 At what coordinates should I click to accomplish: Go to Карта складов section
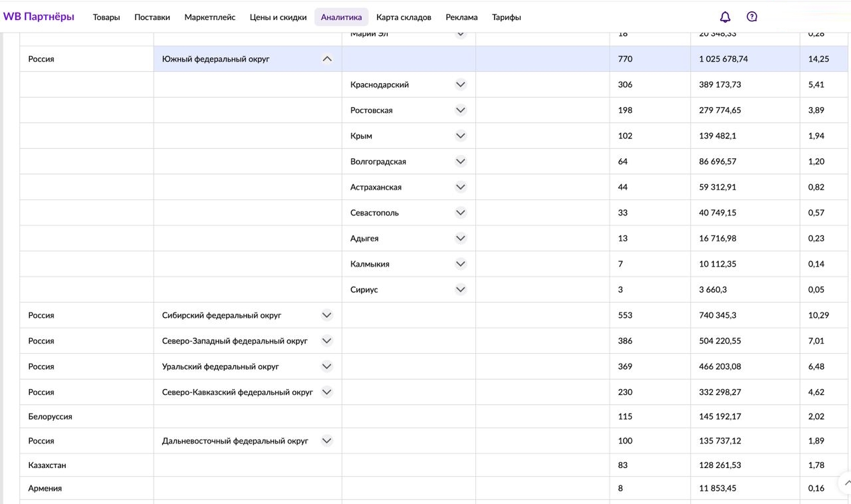404,17
